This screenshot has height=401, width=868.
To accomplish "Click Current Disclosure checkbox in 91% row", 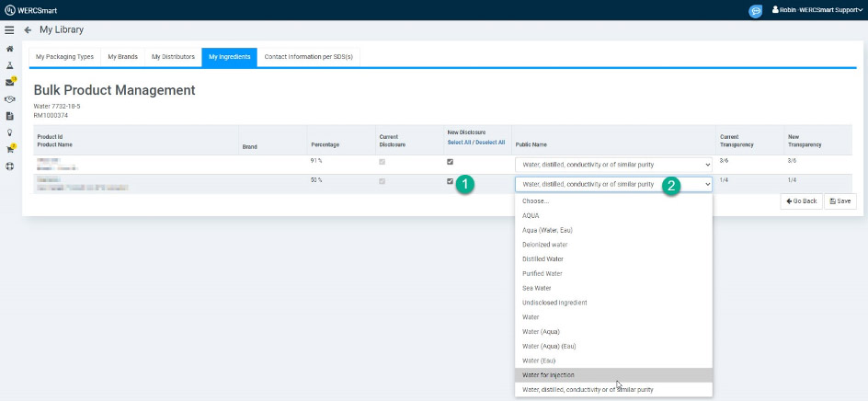I will click(x=382, y=162).
